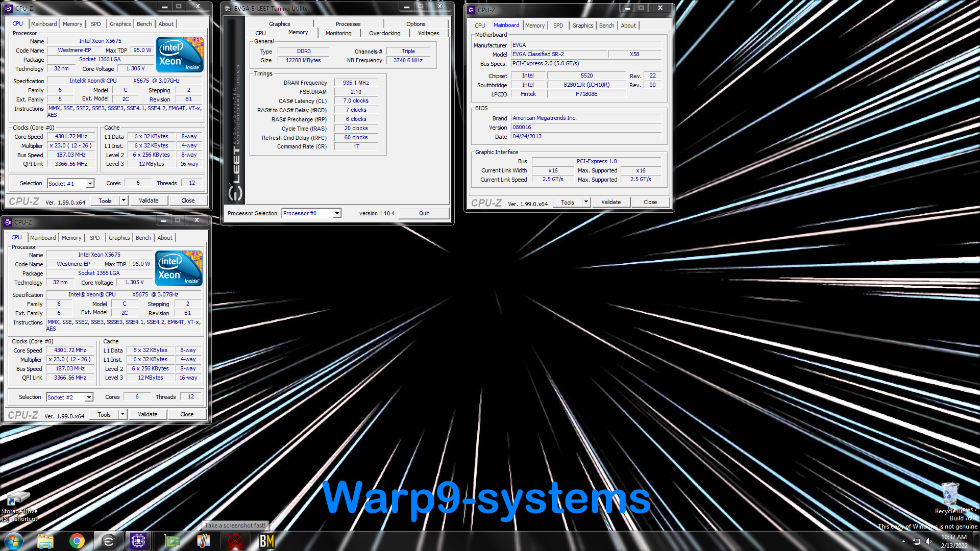
Task: Launch Google Chrome from the taskbar
Action: coord(77,541)
